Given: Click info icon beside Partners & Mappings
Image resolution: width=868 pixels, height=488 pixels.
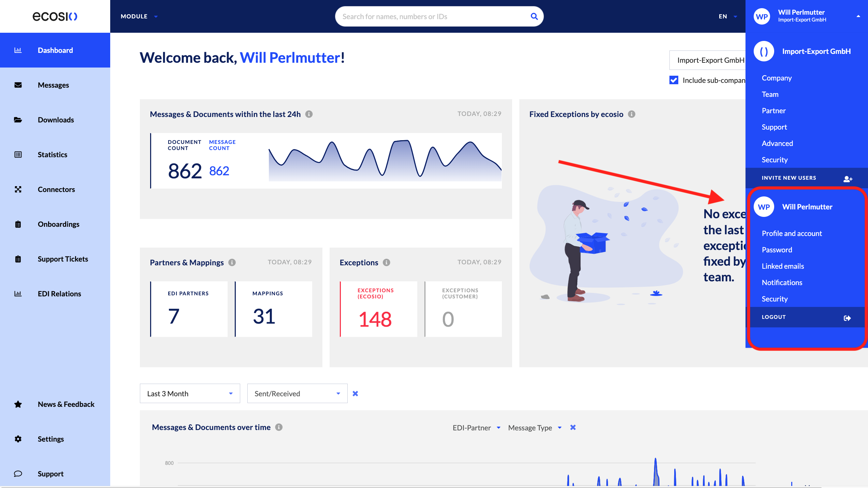Looking at the screenshot, I should coord(232,263).
